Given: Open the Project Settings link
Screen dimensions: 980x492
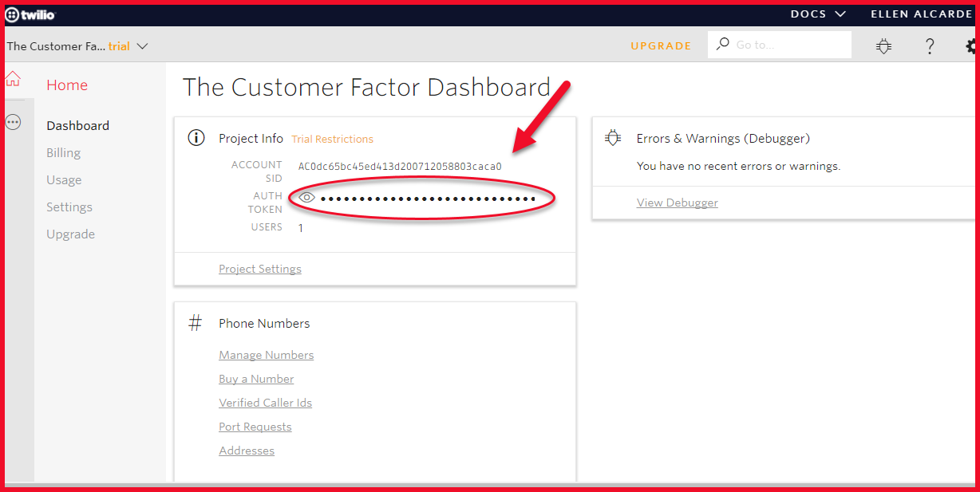Looking at the screenshot, I should 260,269.
